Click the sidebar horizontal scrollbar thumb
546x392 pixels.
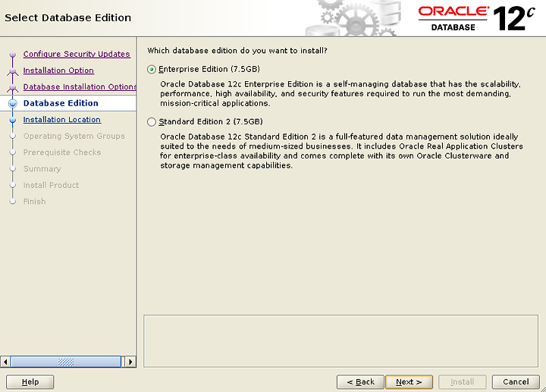tap(66, 362)
